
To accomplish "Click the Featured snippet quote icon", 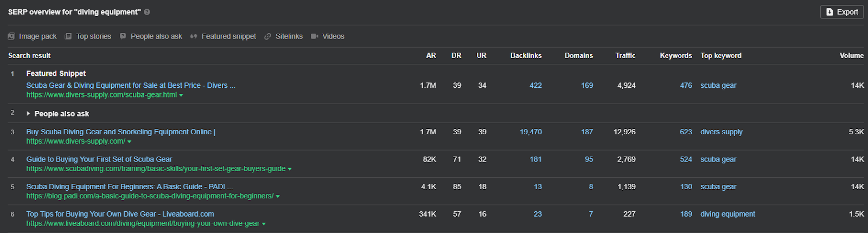I will click(x=194, y=36).
